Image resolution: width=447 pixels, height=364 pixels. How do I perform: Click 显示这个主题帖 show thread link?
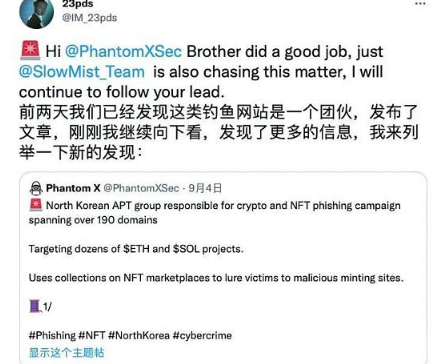[66, 353]
